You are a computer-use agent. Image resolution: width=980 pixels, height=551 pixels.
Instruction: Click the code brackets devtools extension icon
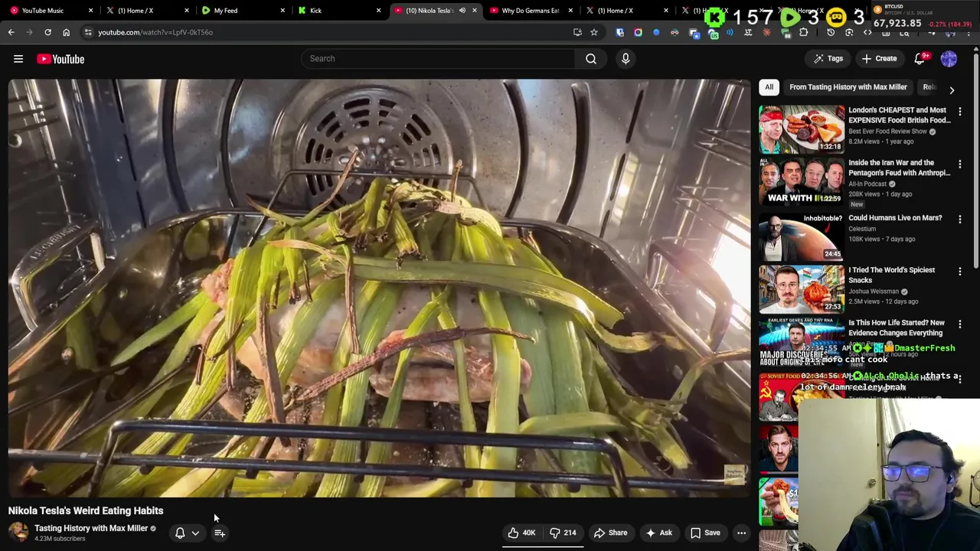pos(867,32)
